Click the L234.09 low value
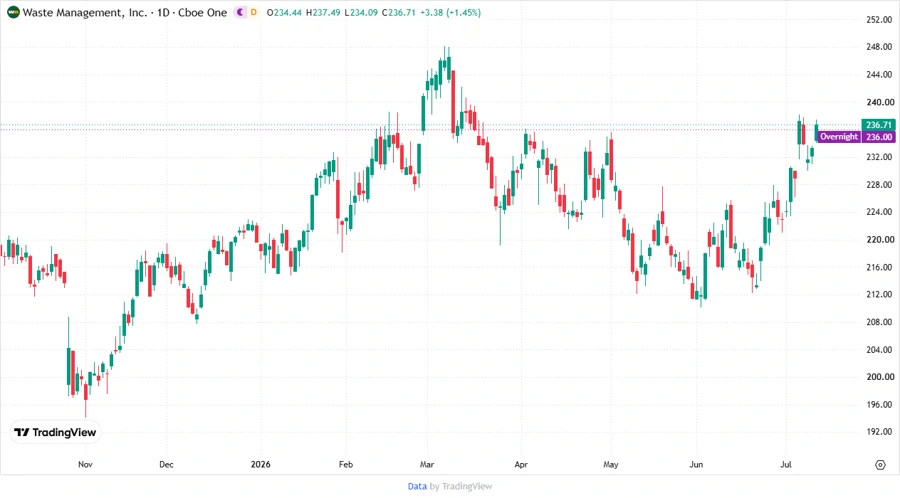900x498 pixels. (x=361, y=12)
